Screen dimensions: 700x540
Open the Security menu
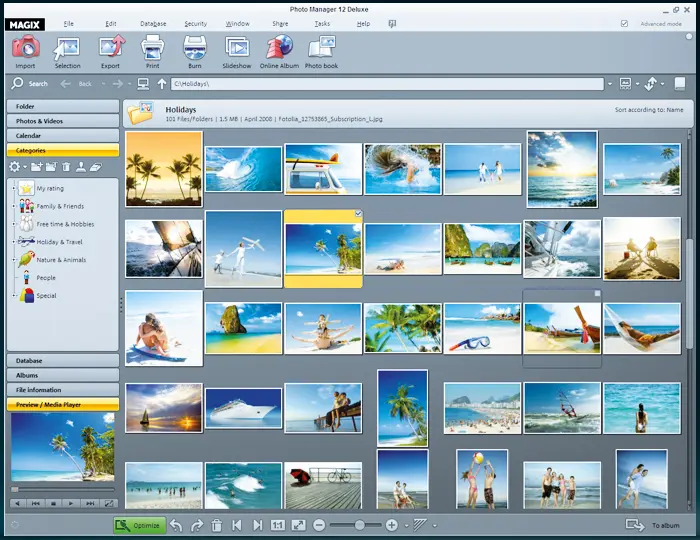coord(196,24)
